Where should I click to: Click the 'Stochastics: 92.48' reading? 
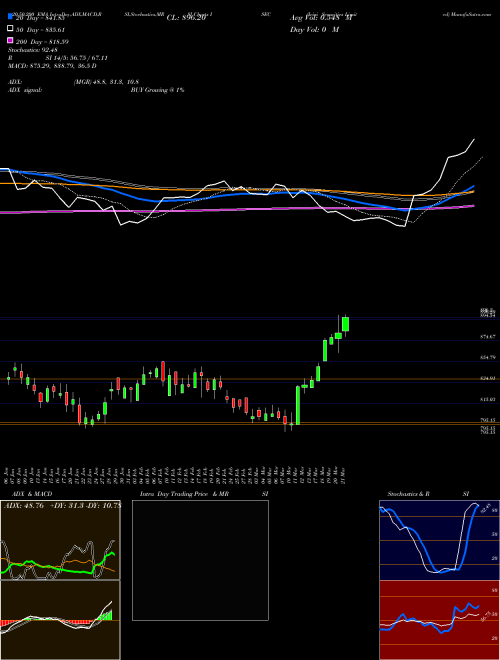pos(33,50)
